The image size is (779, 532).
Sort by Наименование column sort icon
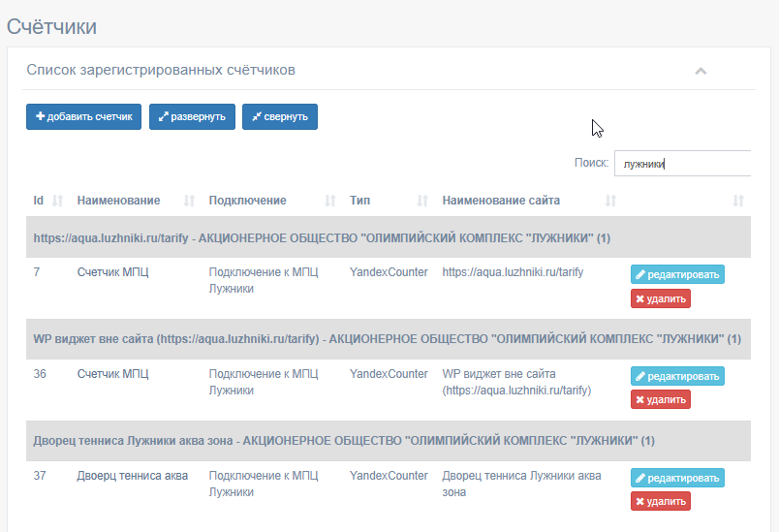pos(189,201)
